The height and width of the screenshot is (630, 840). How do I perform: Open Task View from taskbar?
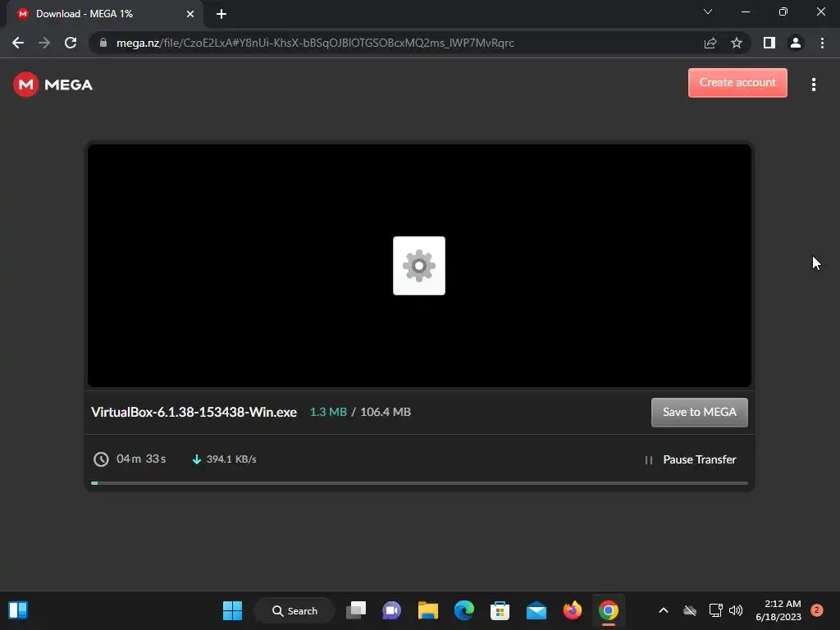point(356,610)
